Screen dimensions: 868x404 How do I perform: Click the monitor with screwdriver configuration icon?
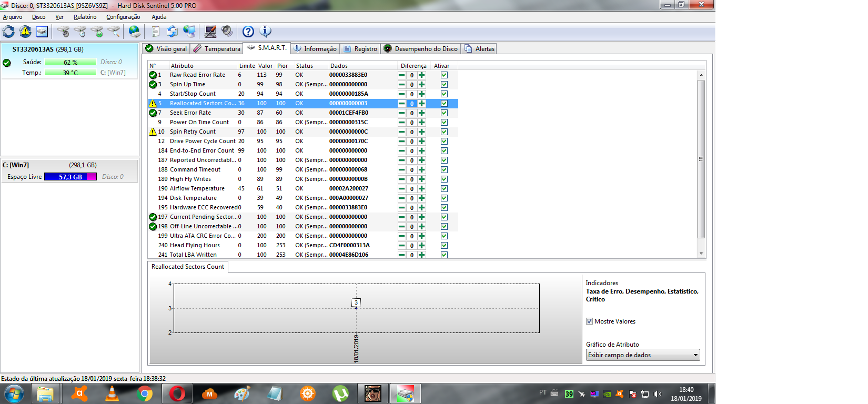[210, 32]
